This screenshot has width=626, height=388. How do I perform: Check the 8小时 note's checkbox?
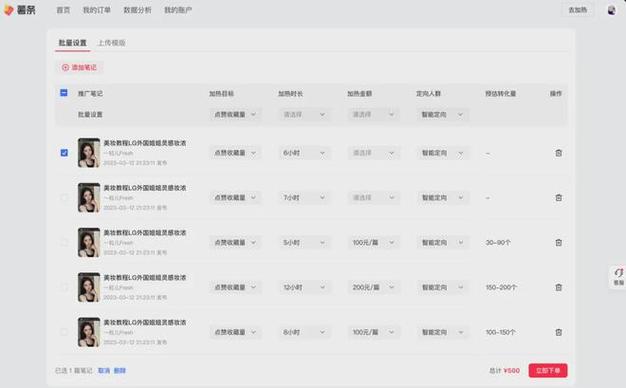[64, 332]
